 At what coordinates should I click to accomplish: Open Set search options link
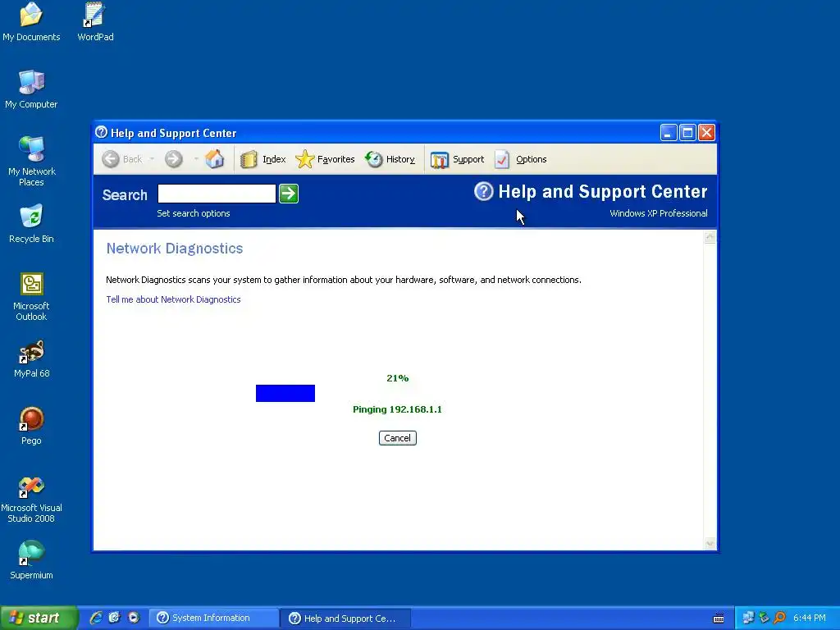point(194,213)
